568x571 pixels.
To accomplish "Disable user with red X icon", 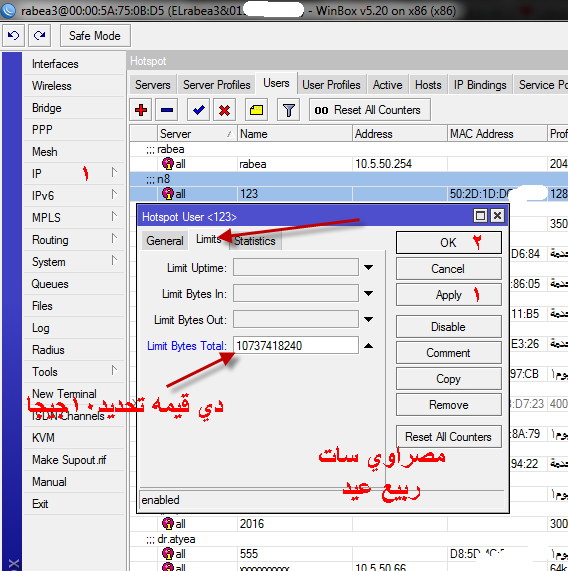I will click(x=224, y=110).
